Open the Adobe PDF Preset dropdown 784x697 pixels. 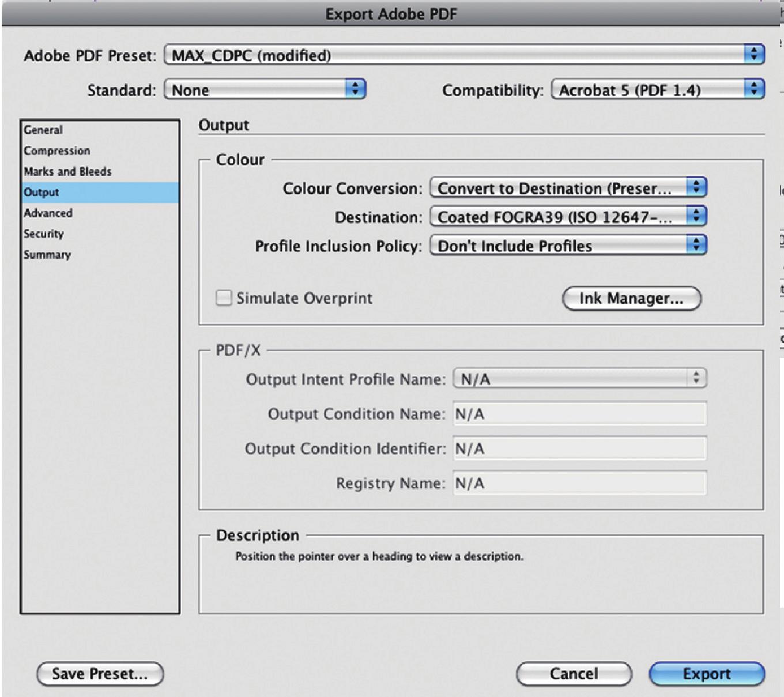point(464,55)
